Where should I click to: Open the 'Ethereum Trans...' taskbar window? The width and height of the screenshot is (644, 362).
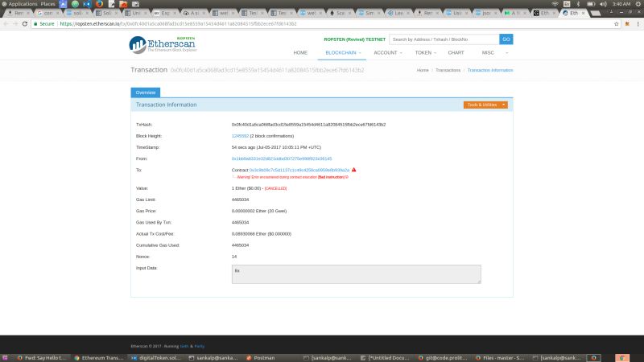(x=99, y=358)
